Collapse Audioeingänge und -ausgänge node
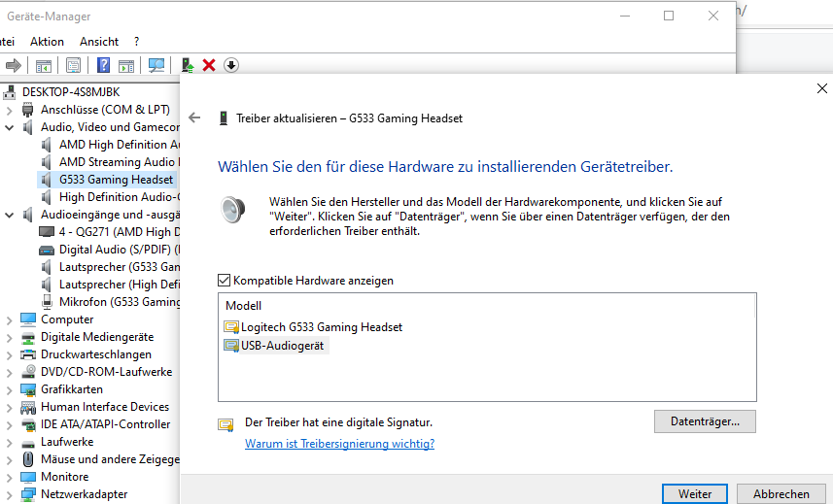This screenshot has width=833, height=504. click(9, 215)
